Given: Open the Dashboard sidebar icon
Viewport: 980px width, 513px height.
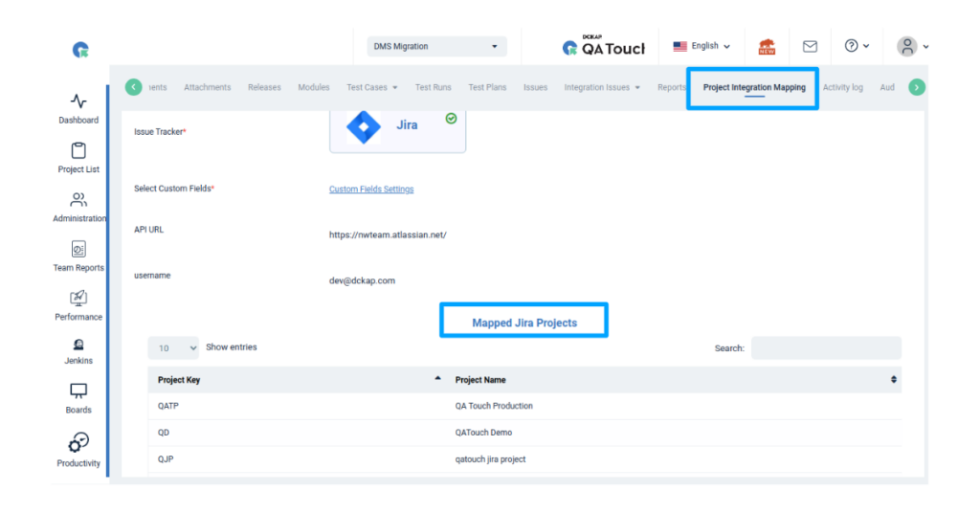Looking at the screenshot, I should pyautogui.click(x=78, y=102).
